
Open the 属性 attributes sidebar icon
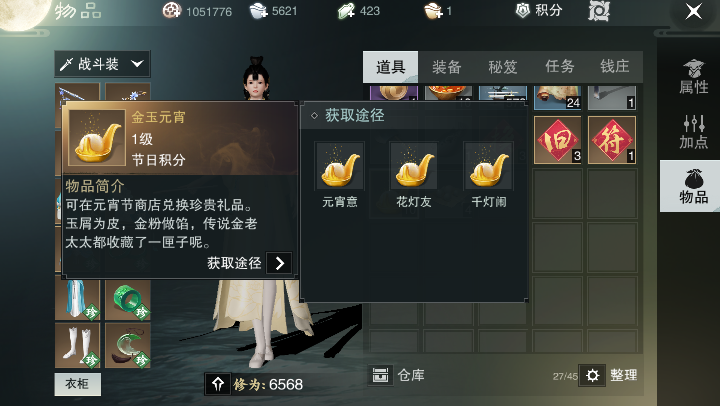pos(693,77)
